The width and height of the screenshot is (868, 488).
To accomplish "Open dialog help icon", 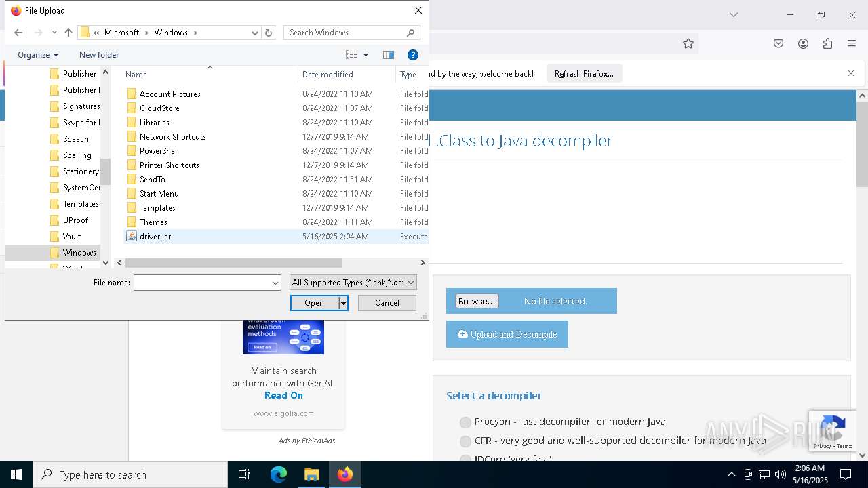I will click(412, 55).
